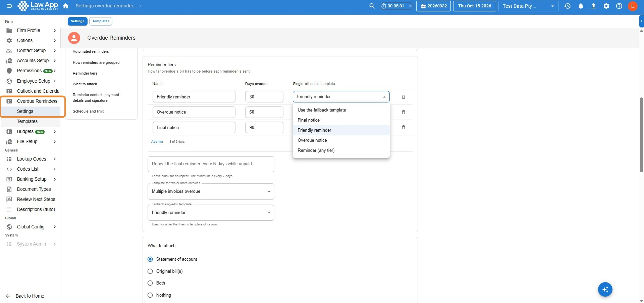644x303 pixels.
Task: Select Statement of account radio option
Action: [x=150, y=259]
